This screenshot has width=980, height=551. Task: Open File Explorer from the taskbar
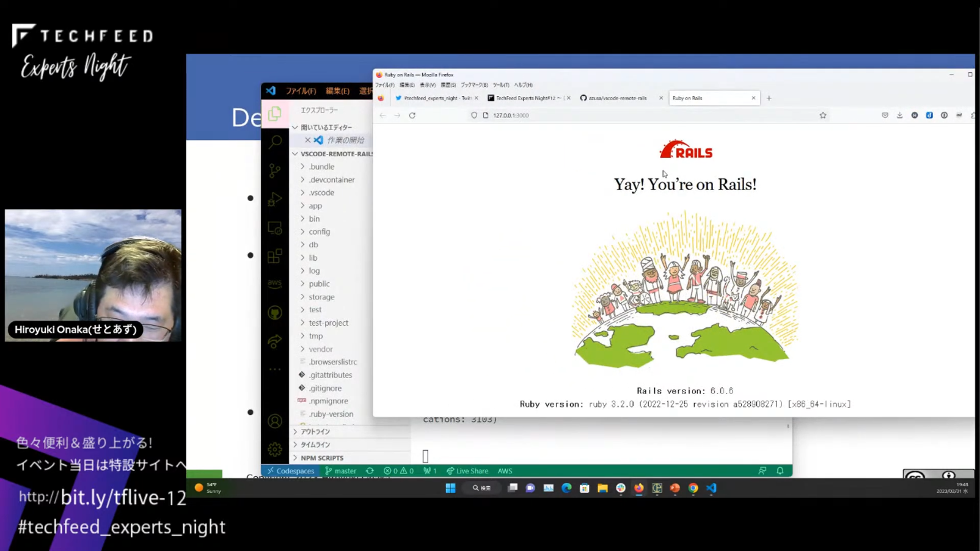tap(602, 488)
